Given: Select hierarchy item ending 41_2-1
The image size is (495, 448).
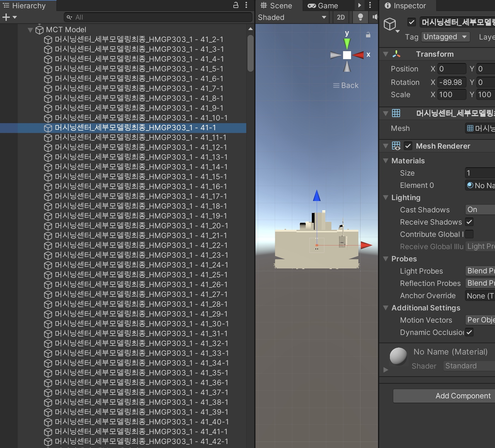Looking at the screenshot, I should pyautogui.click(x=139, y=40).
